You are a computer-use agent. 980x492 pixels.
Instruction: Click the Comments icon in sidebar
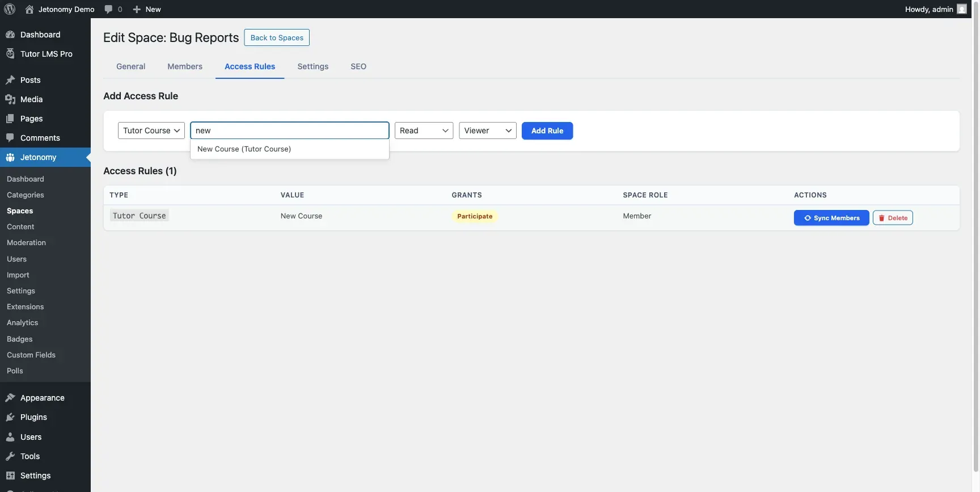10,138
